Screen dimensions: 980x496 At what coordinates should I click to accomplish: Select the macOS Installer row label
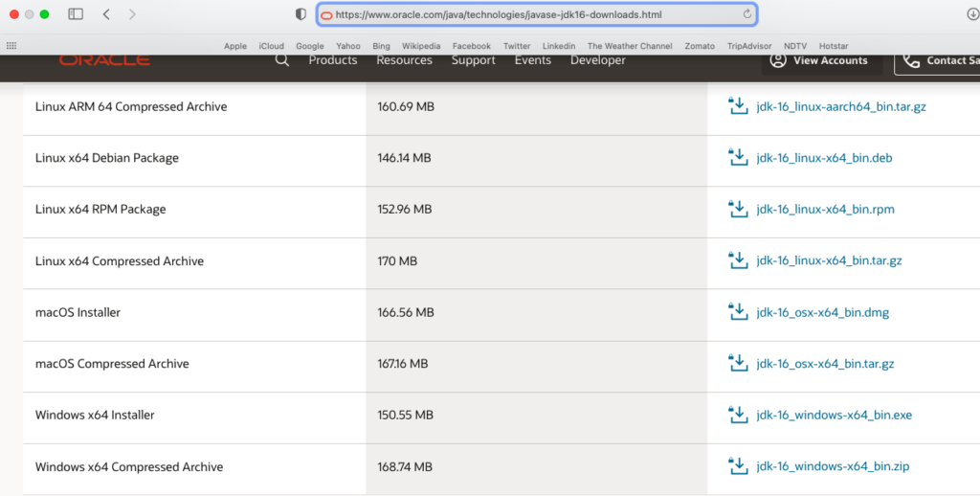(x=78, y=312)
